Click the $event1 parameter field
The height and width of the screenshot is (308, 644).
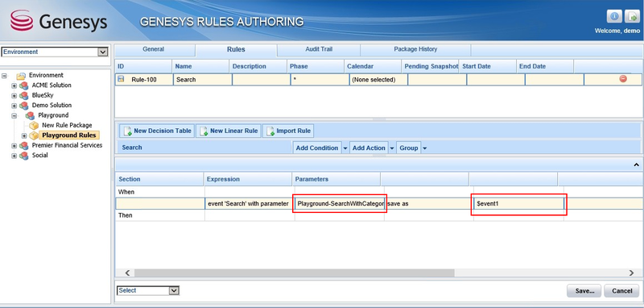coord(518,204)
